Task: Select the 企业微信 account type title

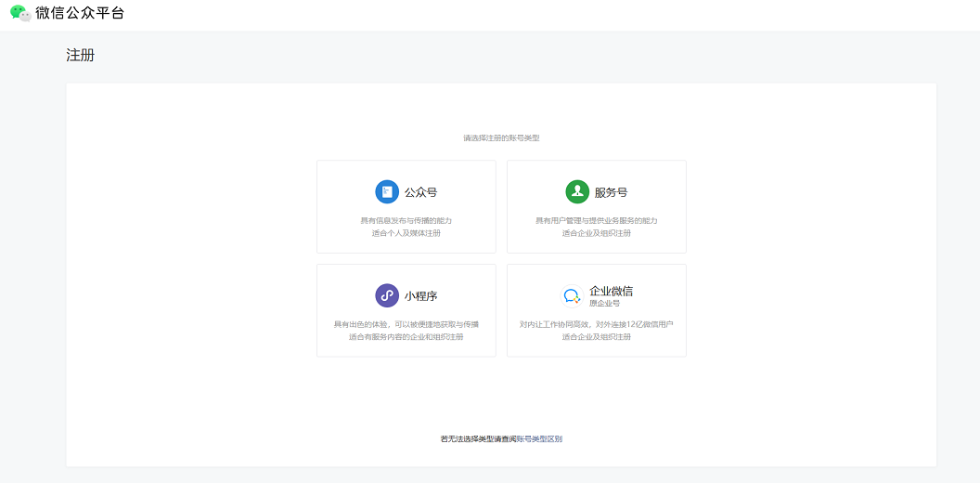Action: pyautogui.click(x=612, y=291)
